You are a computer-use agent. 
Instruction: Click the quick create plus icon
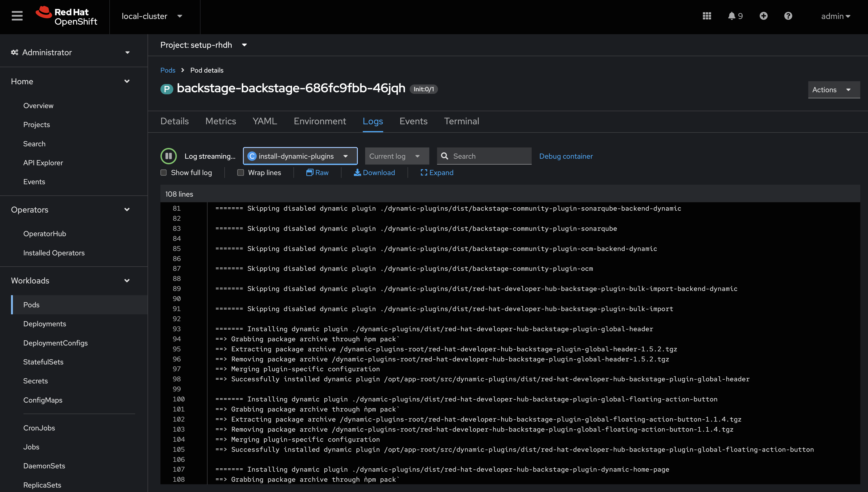[764, 16]
